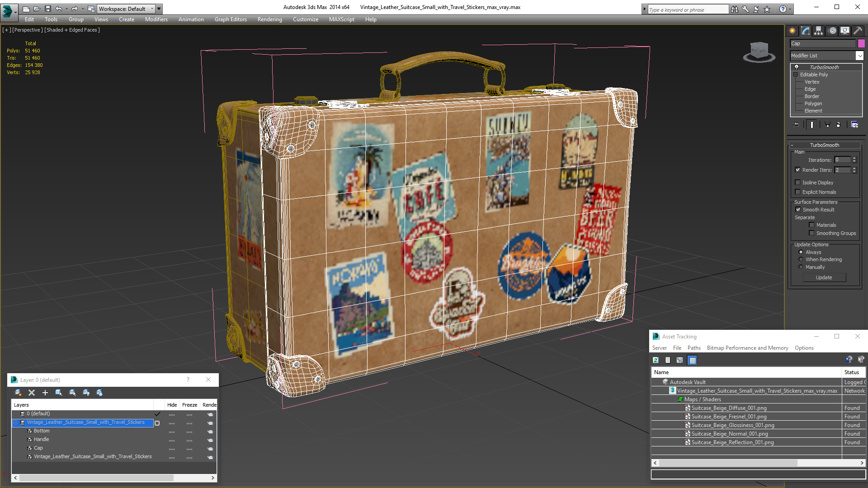Open the redo history dropdown arrow
The height and width of the screenshot is (488, 868).
[x=82, y=9]
